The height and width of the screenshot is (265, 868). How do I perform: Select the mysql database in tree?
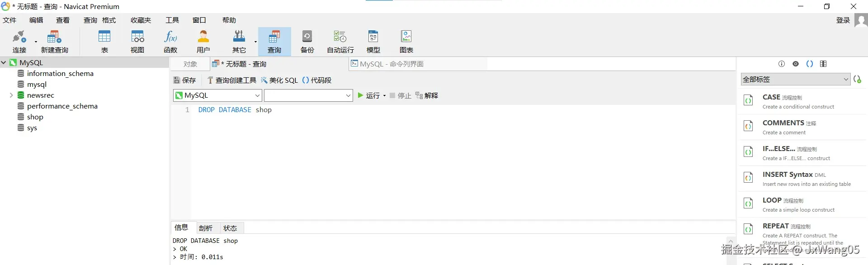(37, 84)
